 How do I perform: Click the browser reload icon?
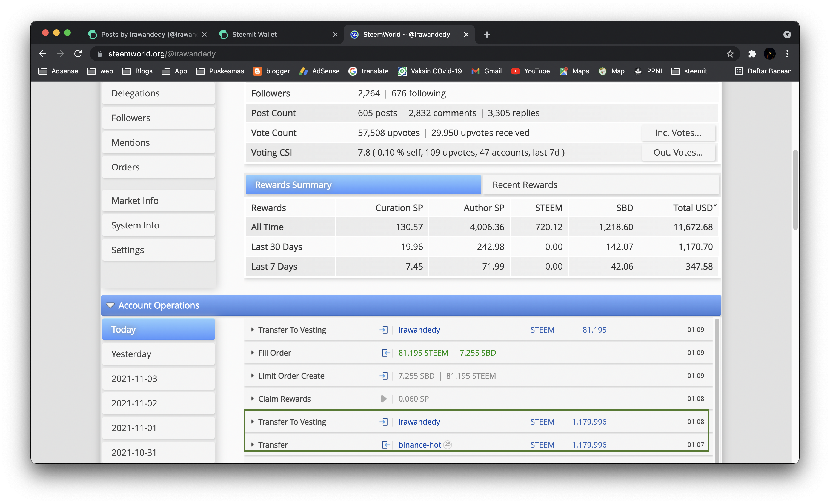(78, 54)
